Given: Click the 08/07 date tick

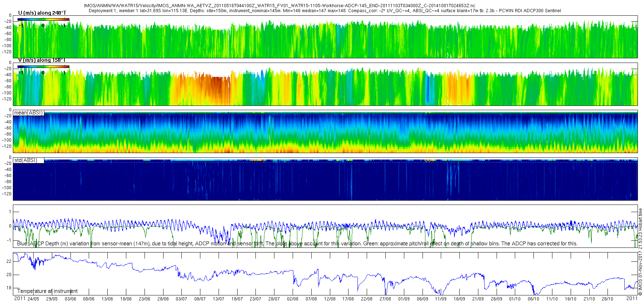Looking at the screenshot, I should click(x=200, y=299).
